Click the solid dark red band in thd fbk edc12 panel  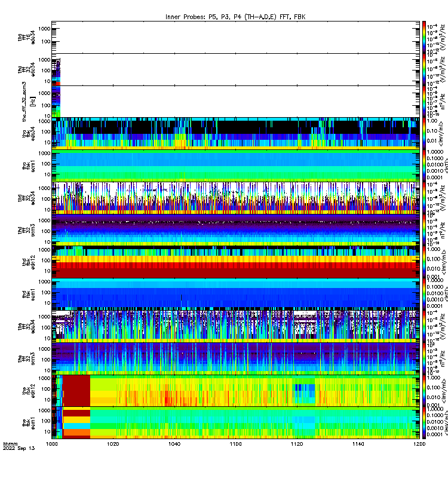tap(235, 273)
